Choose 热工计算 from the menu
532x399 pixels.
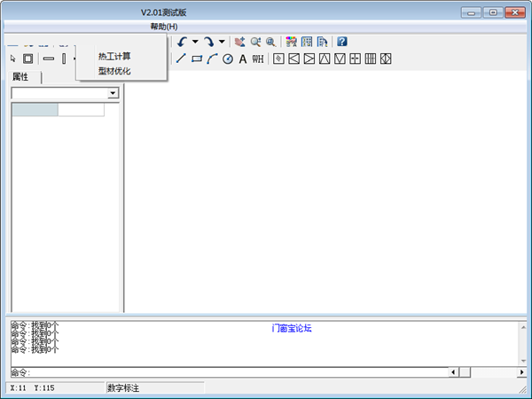(x=114, y=56)
